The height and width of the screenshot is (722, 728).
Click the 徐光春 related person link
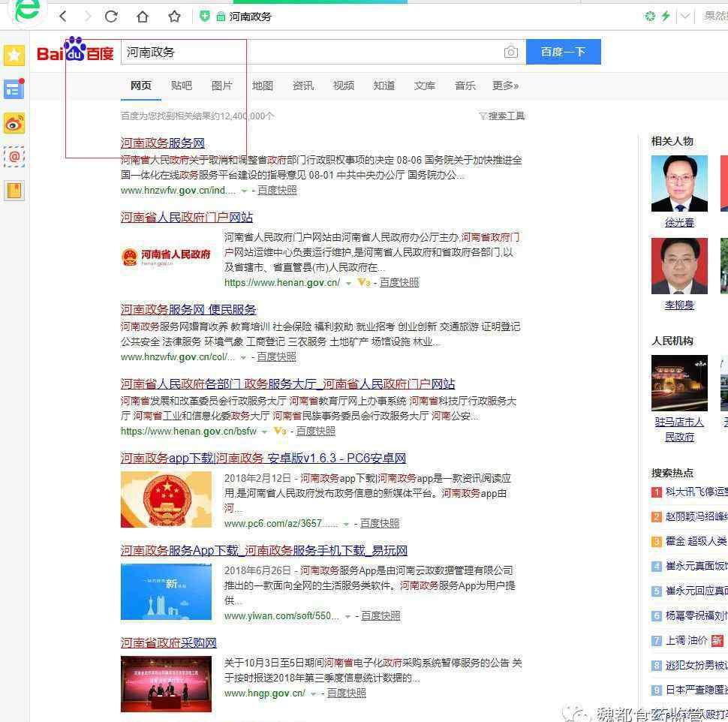[x=679, y=223]
